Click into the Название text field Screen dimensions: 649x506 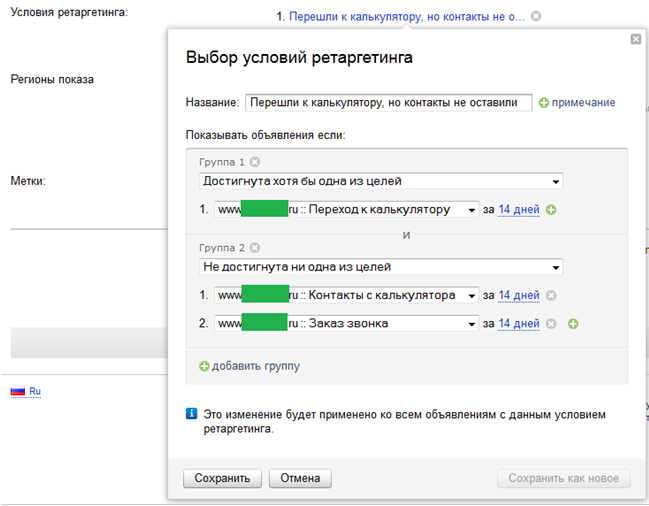388,102
